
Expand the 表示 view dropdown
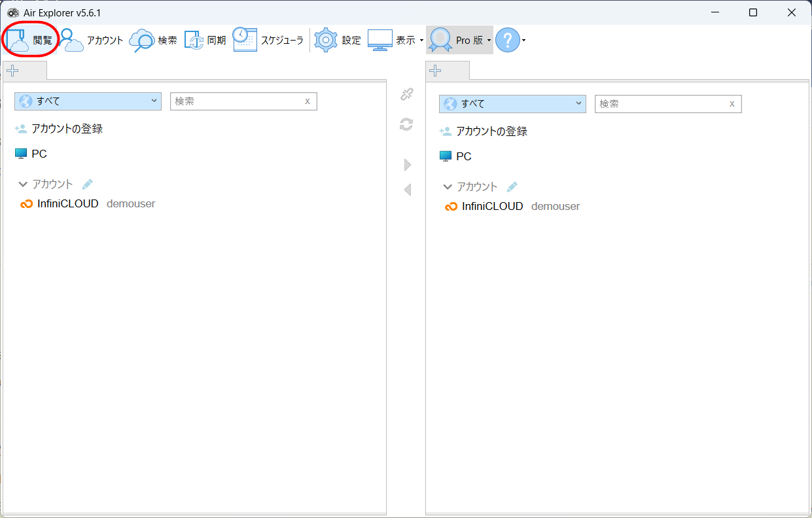coord(396,40)
